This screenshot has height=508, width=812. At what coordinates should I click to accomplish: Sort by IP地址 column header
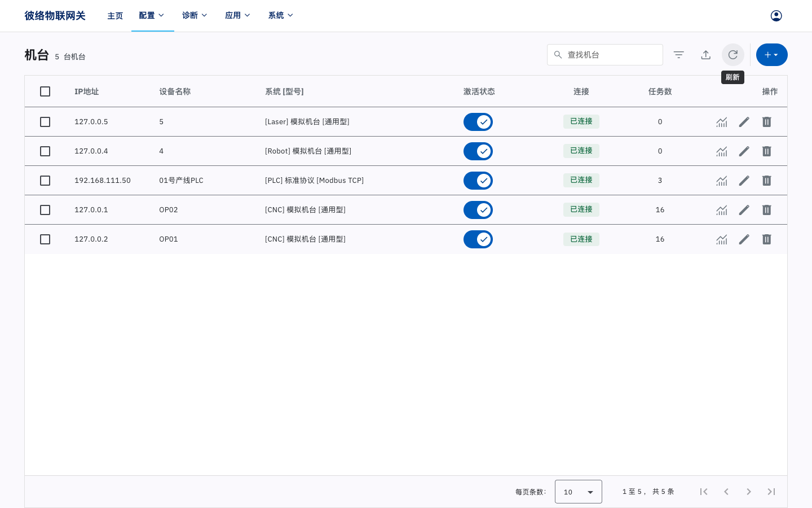coord(87,91)
